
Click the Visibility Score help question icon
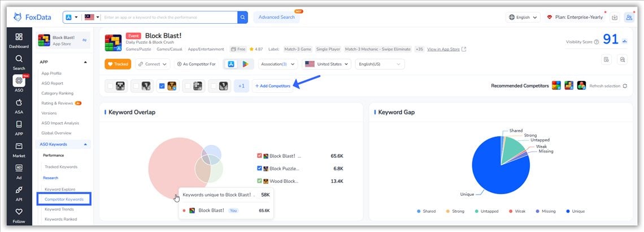597,42
